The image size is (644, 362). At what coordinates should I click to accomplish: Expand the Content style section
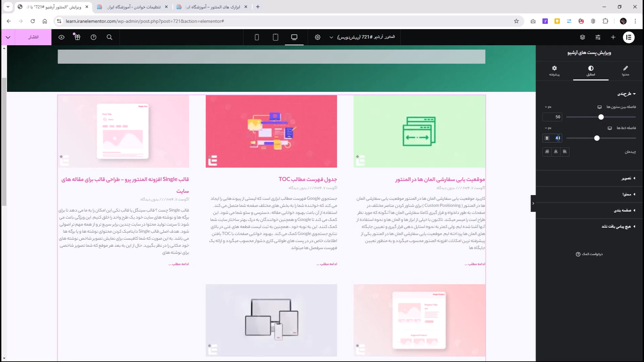coord(629,194)
